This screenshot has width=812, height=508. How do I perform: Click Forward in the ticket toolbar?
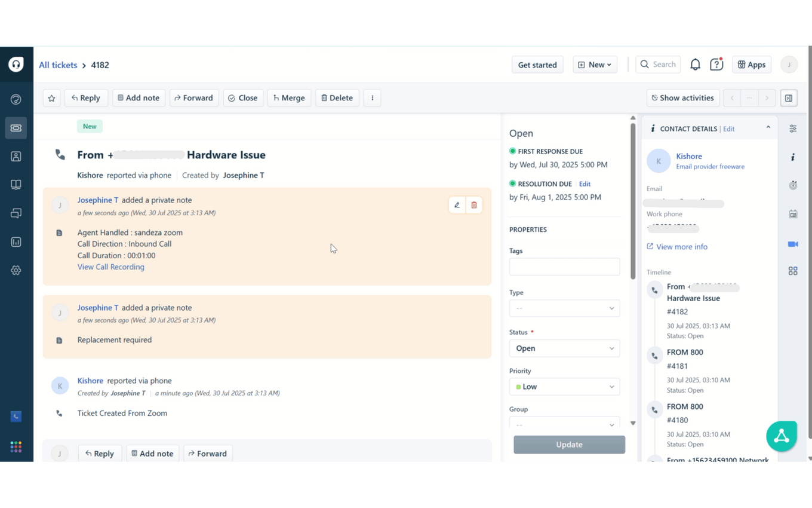point(193,98)
